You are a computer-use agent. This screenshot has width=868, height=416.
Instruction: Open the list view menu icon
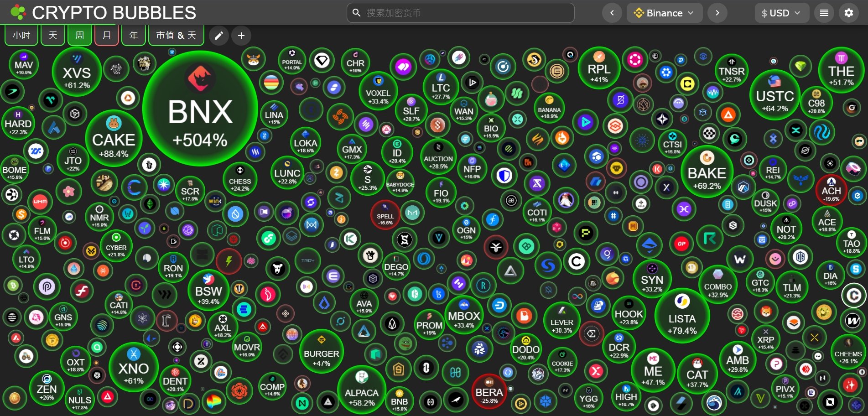click(x=824, y=13)
